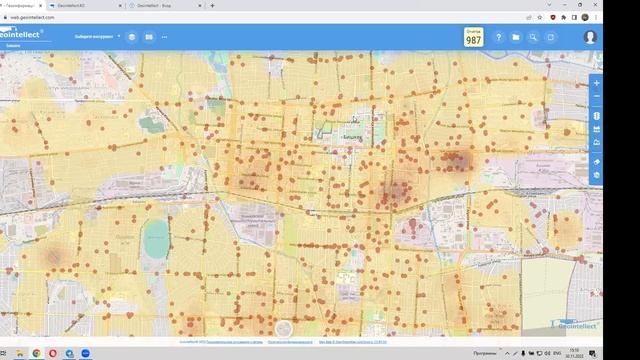This screenshot has height=360, width=640.
Task: Open the user profile avatar
Action: tap(590, 37)
